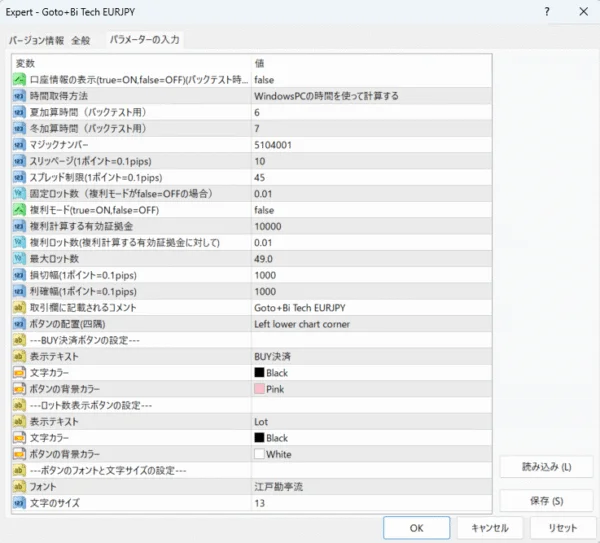Toggle 複利モード value set to false
Viewport: 600px width, 543px height.
tap(370, 210)
